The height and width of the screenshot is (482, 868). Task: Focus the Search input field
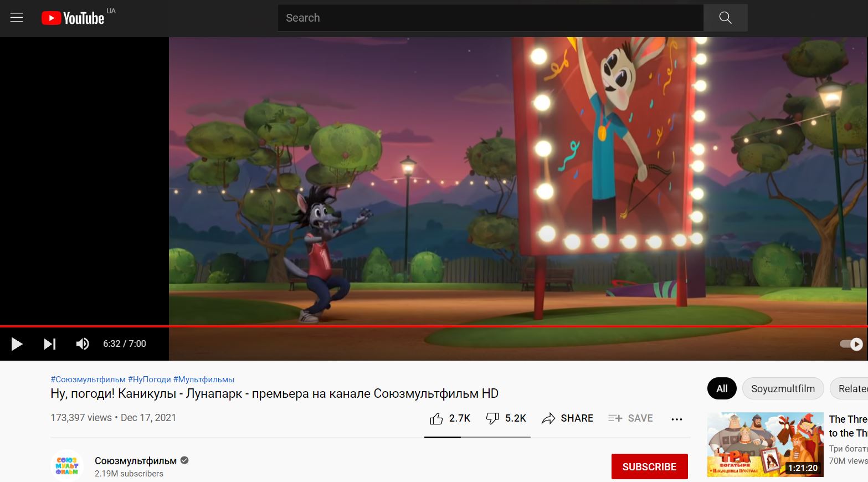click(490, 18)
